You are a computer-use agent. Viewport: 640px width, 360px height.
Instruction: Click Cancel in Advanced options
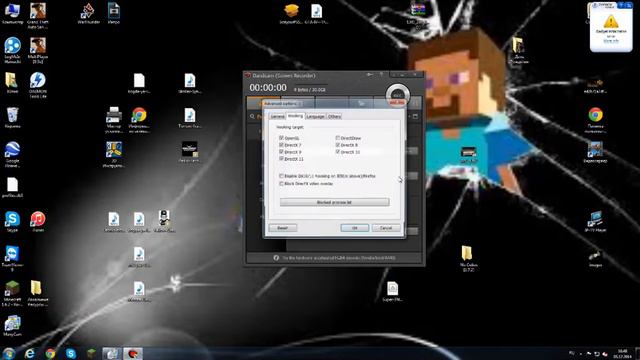(386, 228)
